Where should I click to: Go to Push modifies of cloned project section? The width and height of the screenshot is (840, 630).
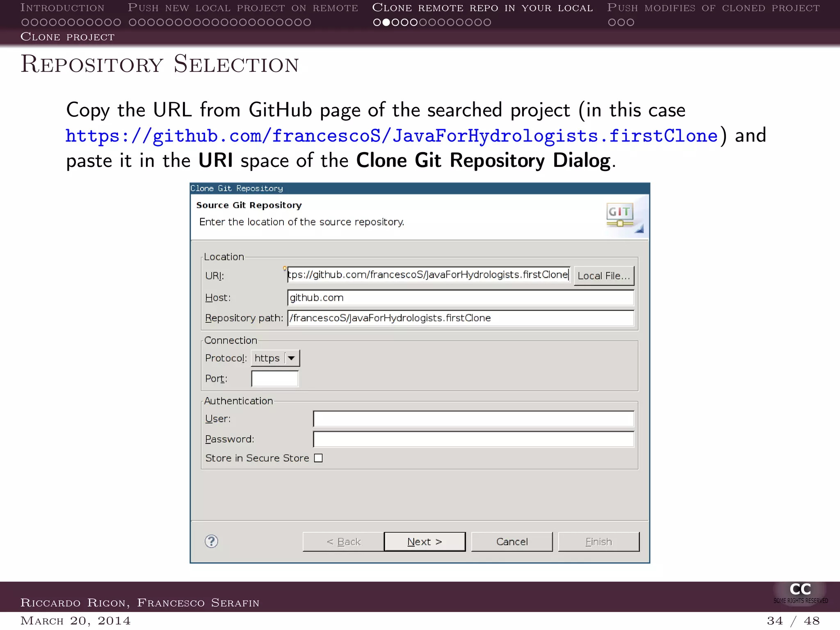coord(713,8)
